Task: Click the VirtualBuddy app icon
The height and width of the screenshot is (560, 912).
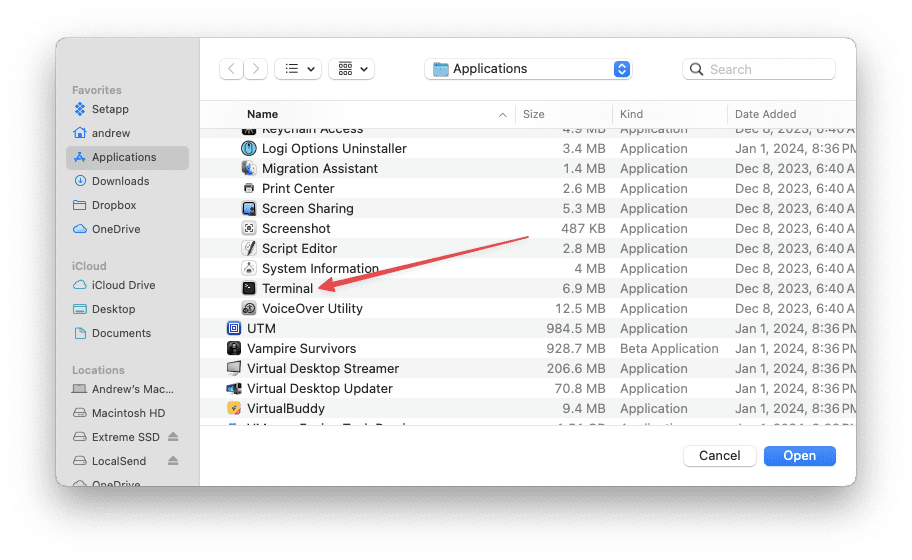Action: [x=234, y=408]
